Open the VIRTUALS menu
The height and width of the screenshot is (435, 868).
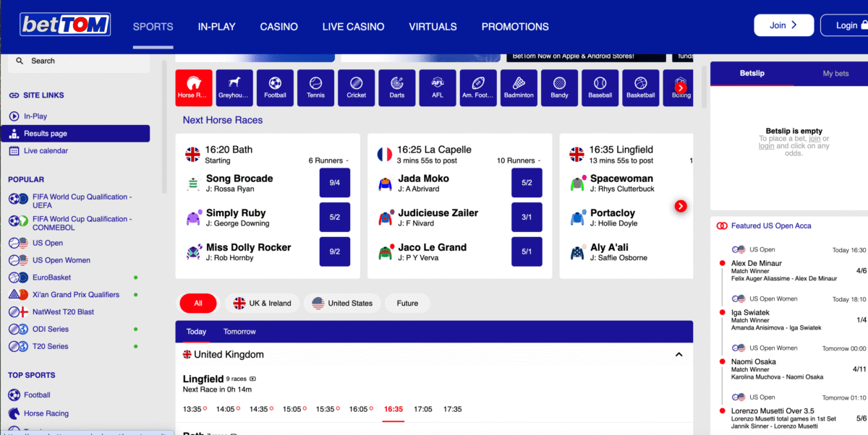coord(433,27)
